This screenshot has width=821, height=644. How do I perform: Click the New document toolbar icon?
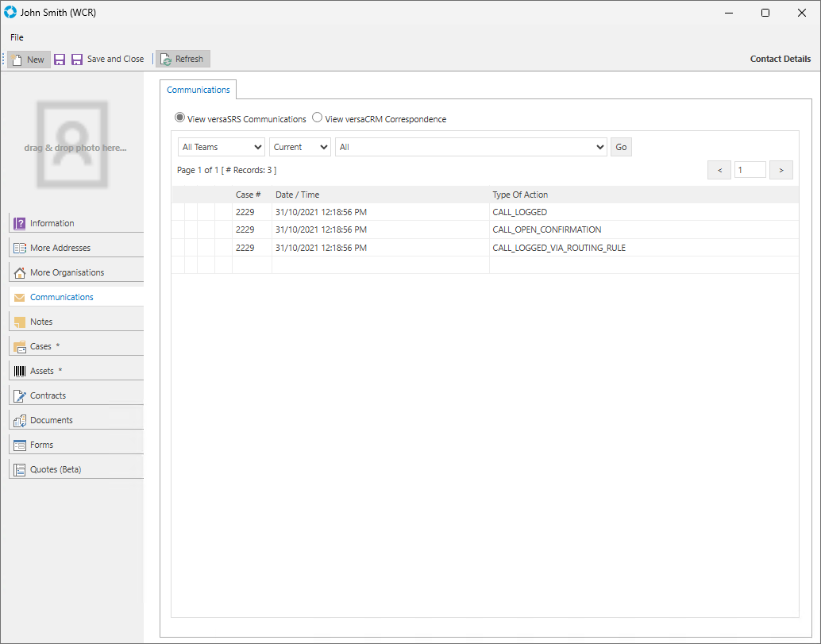pyautogui.click(x=17, y=60)
